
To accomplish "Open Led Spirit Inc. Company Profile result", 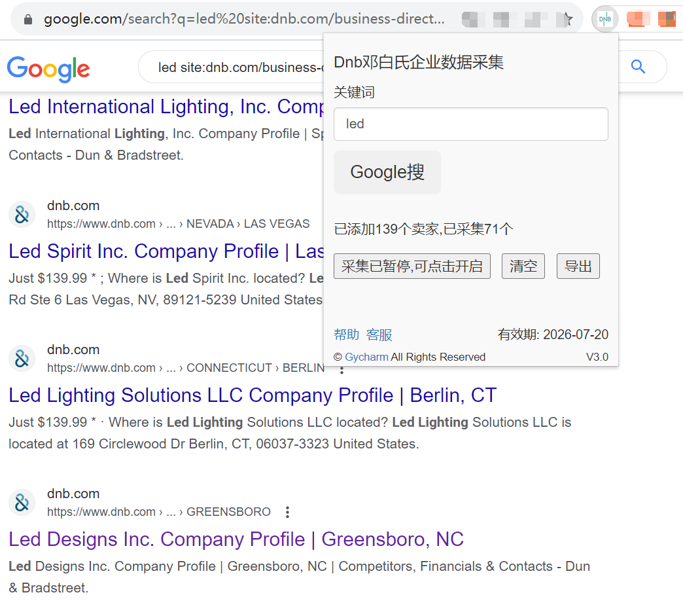I will click(166, 251).
